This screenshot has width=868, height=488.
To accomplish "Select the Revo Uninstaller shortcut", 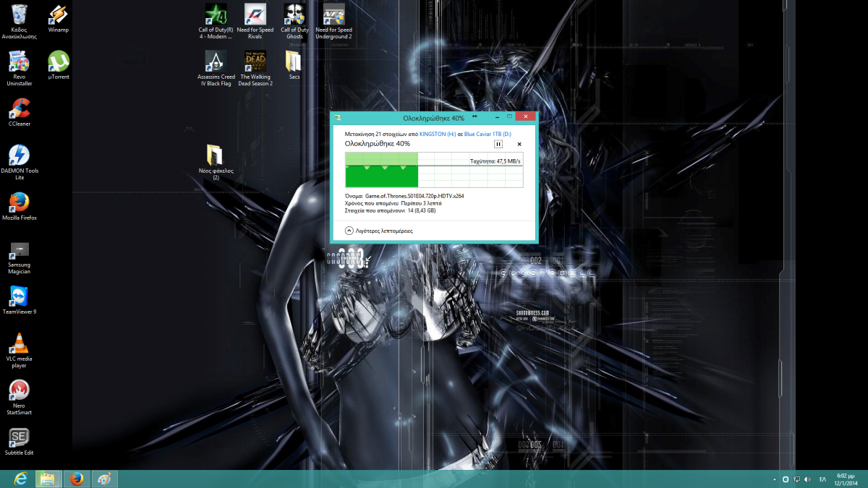I will click(20, 68).
